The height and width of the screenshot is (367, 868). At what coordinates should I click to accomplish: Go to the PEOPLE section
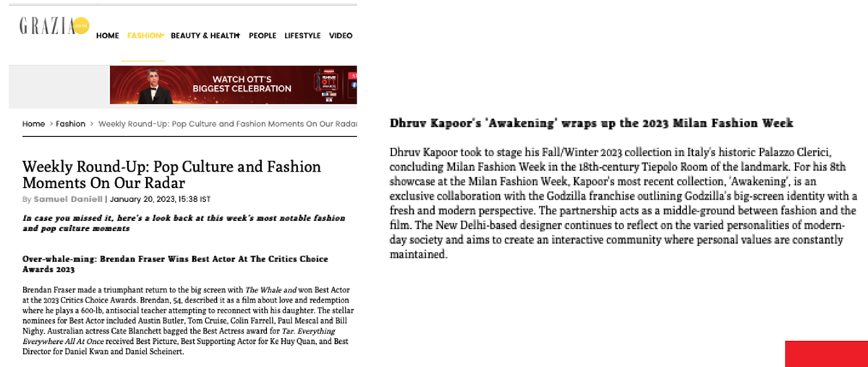click(263, 35)
